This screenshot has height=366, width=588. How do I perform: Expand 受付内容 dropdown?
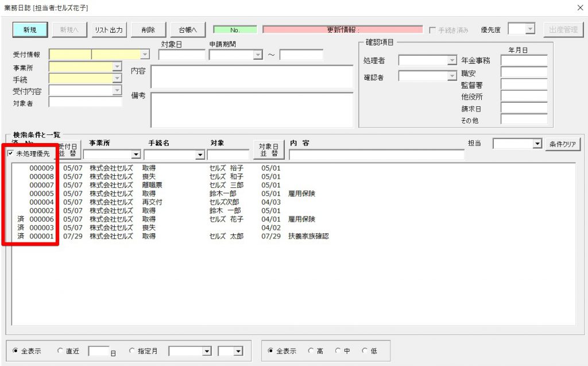click(x=117, y=90)
